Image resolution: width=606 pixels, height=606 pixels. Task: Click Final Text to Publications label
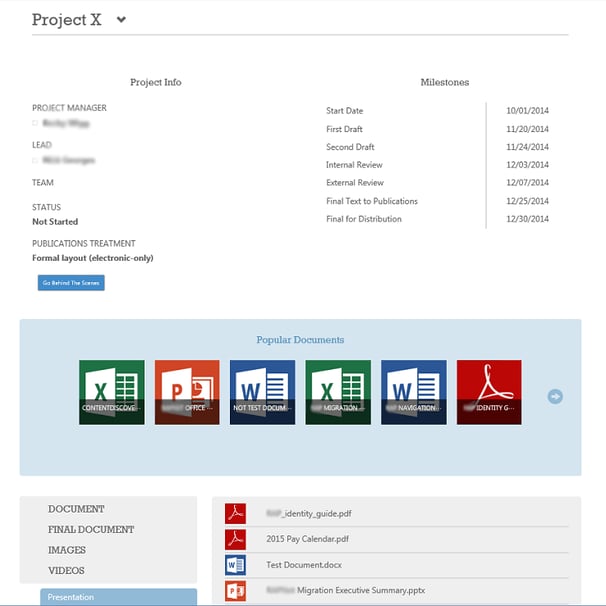pyautogui.click(x=372, y=201)
